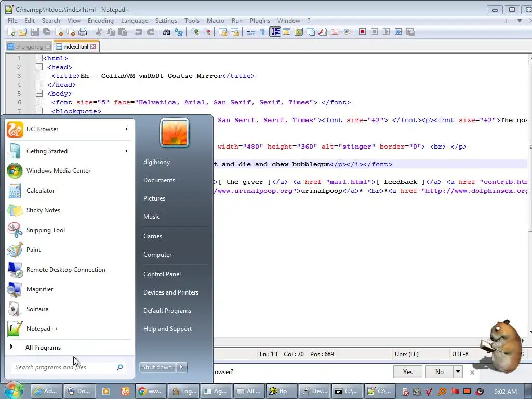Close the index.html tab
532x399 pixels.
click(94, 46)
